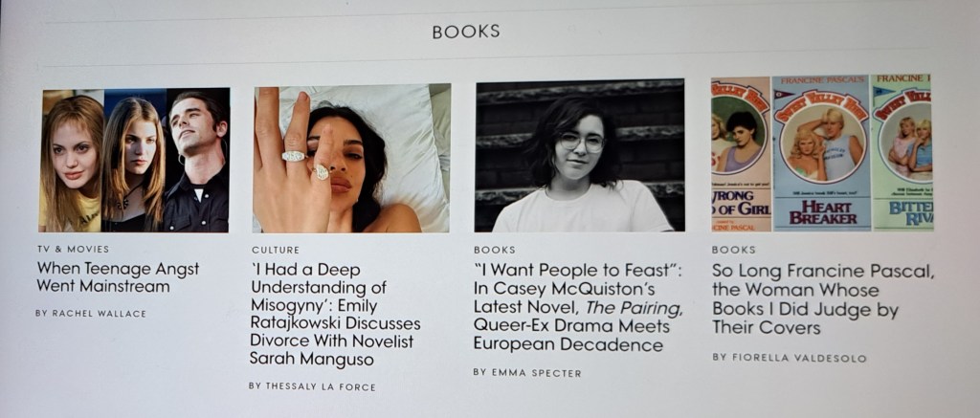Screen dimensions: 980x418
Task: Open the BOOKS section heading
Action: tap(466, 32)
